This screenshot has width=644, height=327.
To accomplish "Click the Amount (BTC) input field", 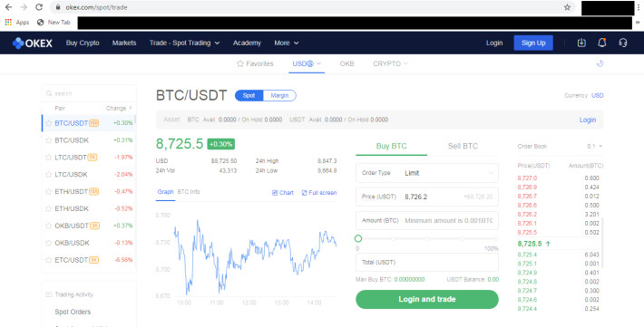I will (427, 221).
